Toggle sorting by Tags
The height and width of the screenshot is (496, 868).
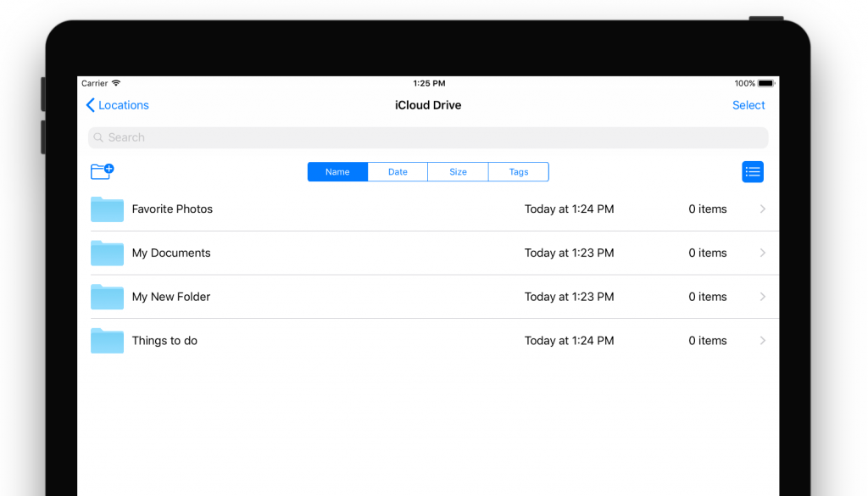[x=518, y=170]
